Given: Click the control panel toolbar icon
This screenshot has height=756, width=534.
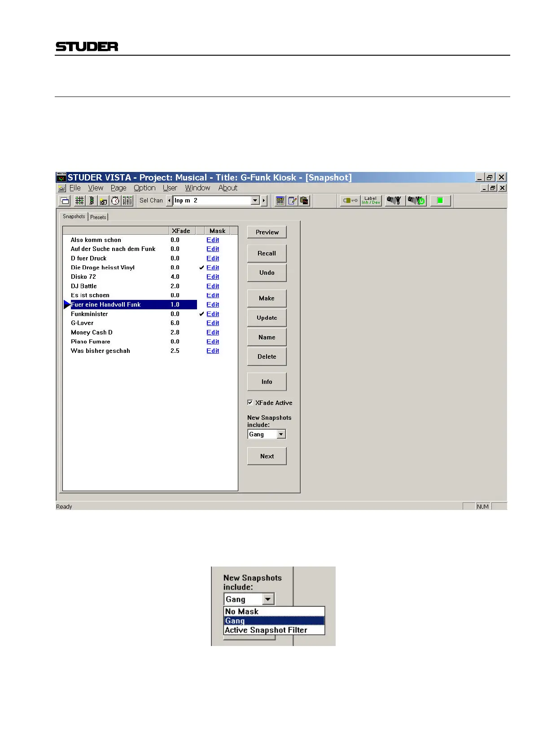Looking at the screenshot, I should (x=280, y=201).
